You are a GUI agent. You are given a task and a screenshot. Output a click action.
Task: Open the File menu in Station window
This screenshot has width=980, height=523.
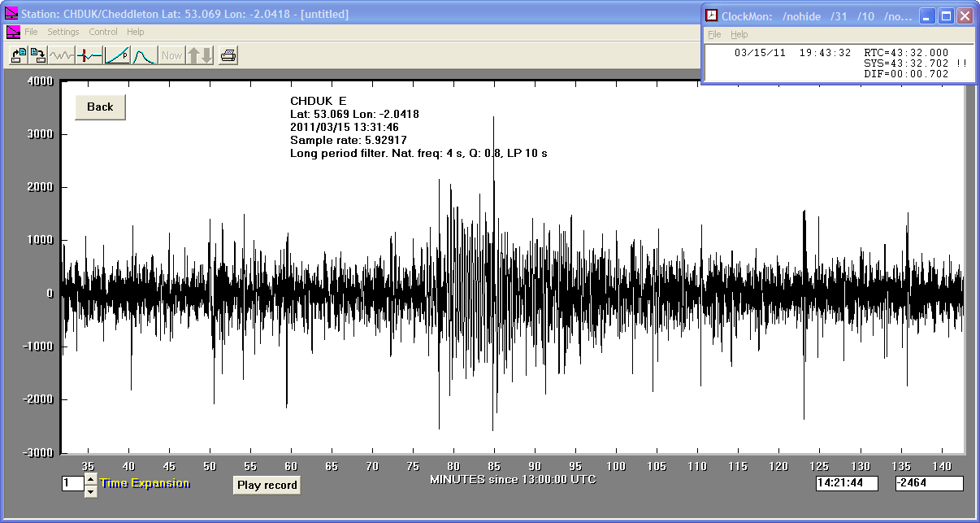[31, 32]
